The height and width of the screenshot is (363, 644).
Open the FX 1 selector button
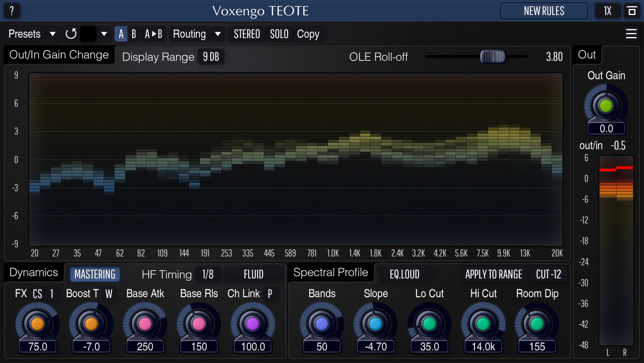[x=52, y=294]
